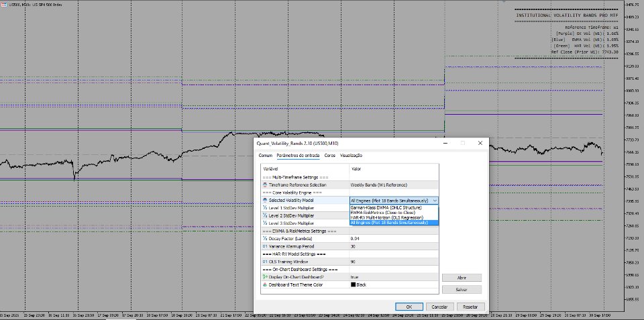Select the OLS Training Window label
The image size is (644, 320).
pyautogui.click(x=288, y=262)
